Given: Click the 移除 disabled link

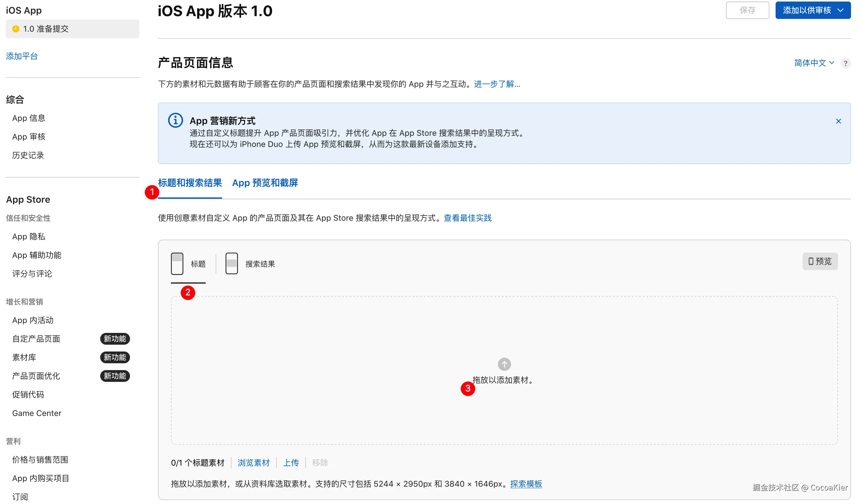Looking at the screenshot, I should click(320, 463).
